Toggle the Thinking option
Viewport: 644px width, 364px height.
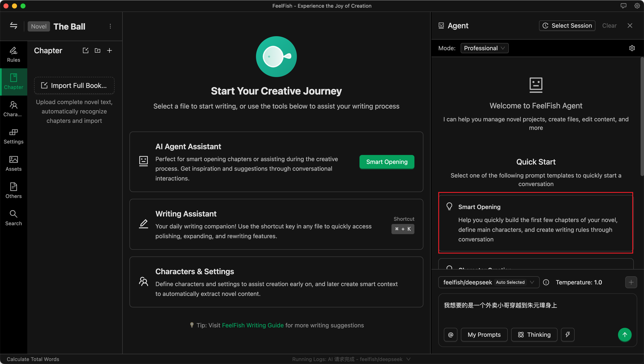(534, 334)
